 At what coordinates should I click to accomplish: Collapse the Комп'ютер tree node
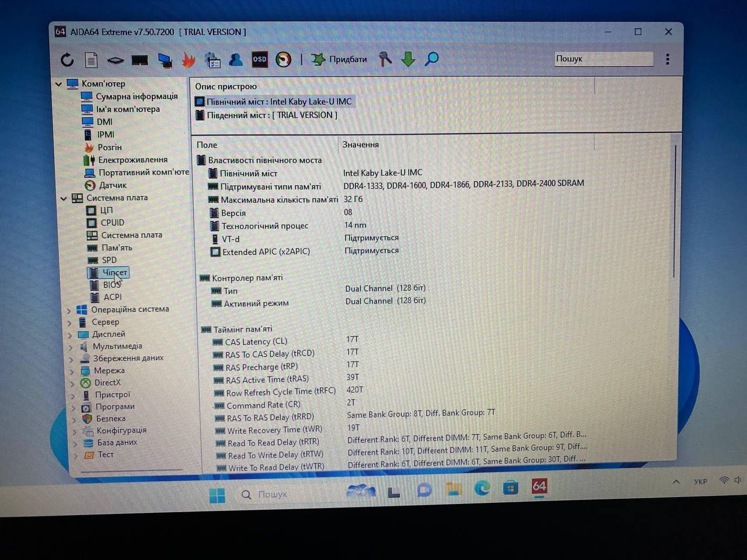click(x=58, y=84)
